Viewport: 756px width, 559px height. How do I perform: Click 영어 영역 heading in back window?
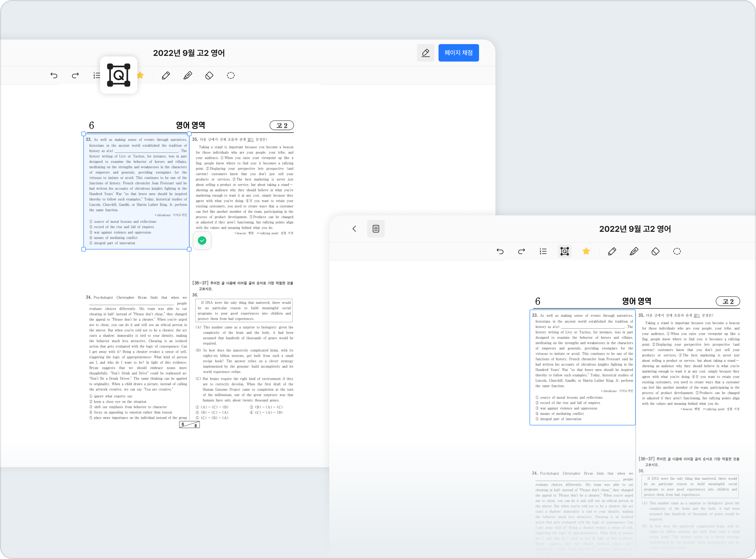191,125
